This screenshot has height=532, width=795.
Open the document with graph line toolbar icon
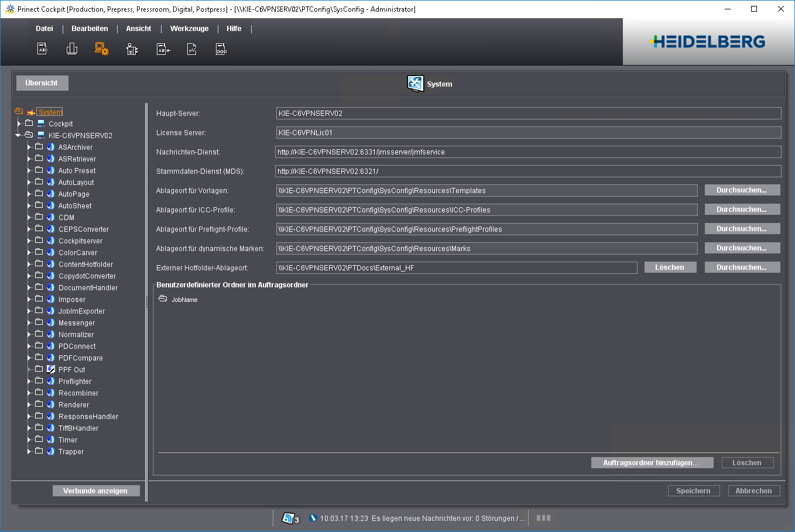[192, 49]
